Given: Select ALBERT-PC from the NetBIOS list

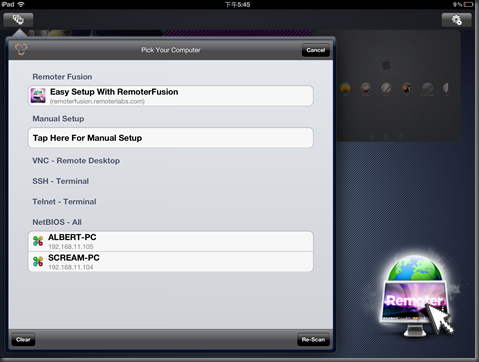Looking at the screenshot, I should [171, 241].
